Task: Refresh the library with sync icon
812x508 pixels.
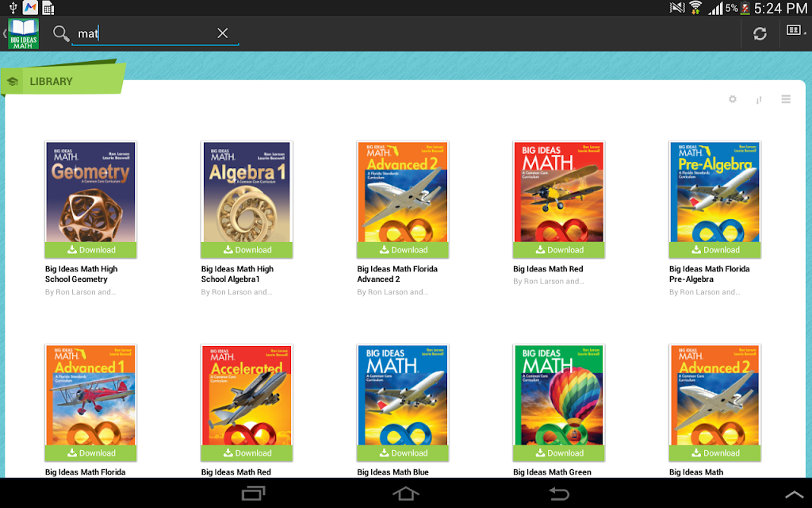Action: (x=760, y=33)
